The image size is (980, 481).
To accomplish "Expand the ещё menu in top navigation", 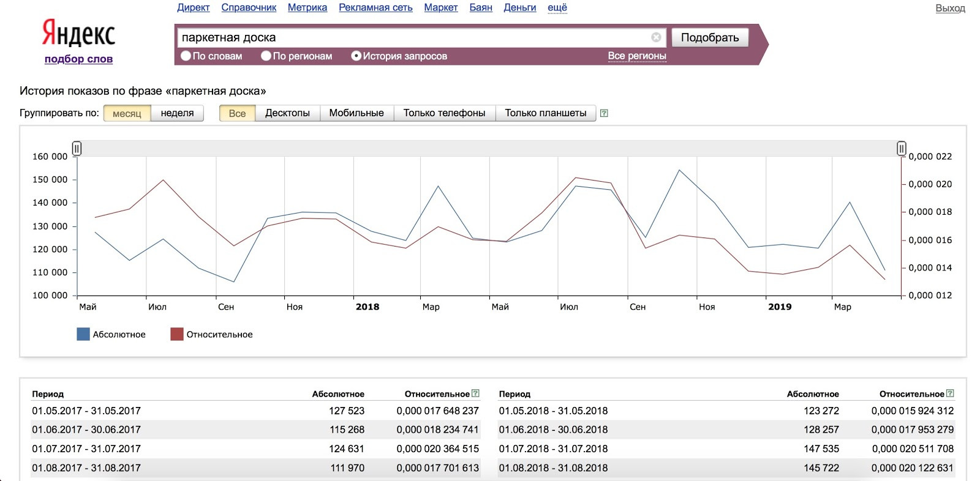I will [x=557, y=7].
